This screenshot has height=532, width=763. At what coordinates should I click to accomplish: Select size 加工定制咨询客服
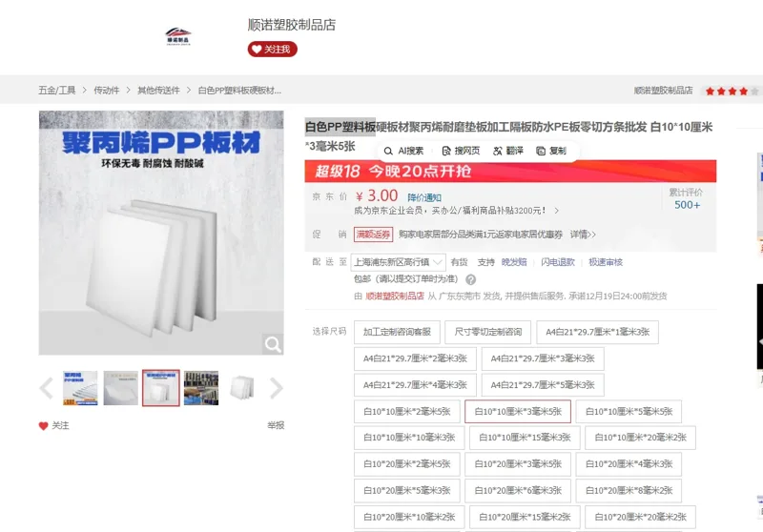pos(397,332)
